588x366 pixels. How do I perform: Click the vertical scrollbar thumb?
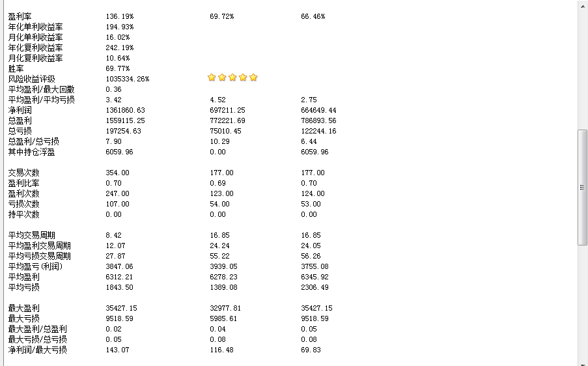click(582, 188)
